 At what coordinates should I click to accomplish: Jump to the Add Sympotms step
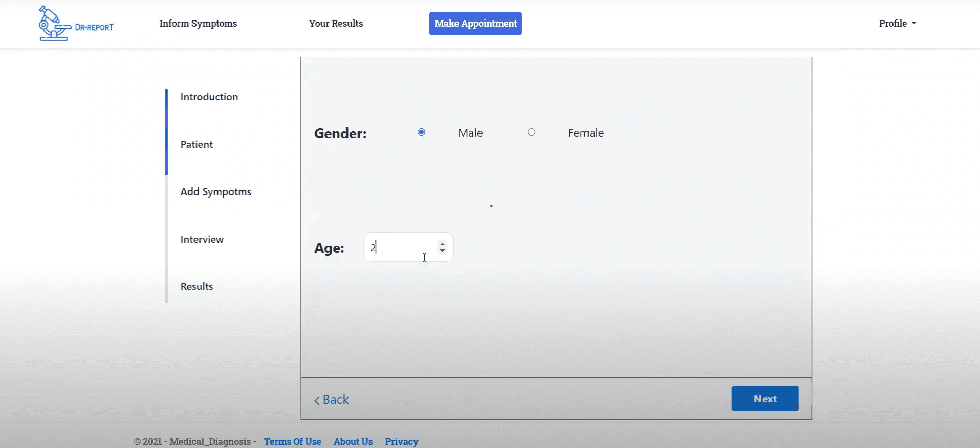click(215, 191)
